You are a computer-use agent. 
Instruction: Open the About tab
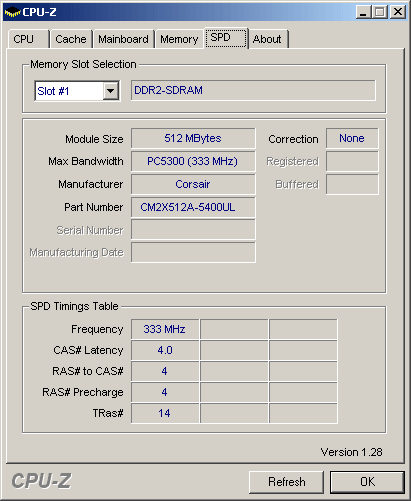(x=268, y=39)
